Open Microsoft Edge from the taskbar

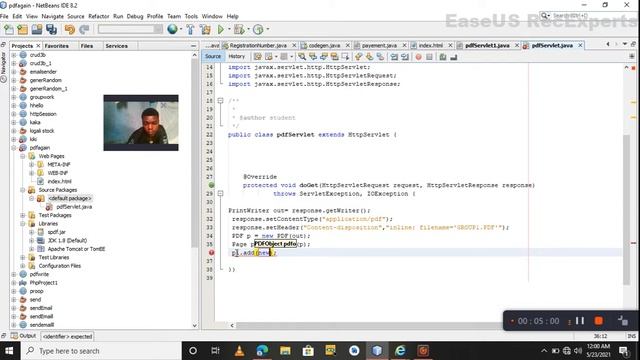[x=262, y=351]
